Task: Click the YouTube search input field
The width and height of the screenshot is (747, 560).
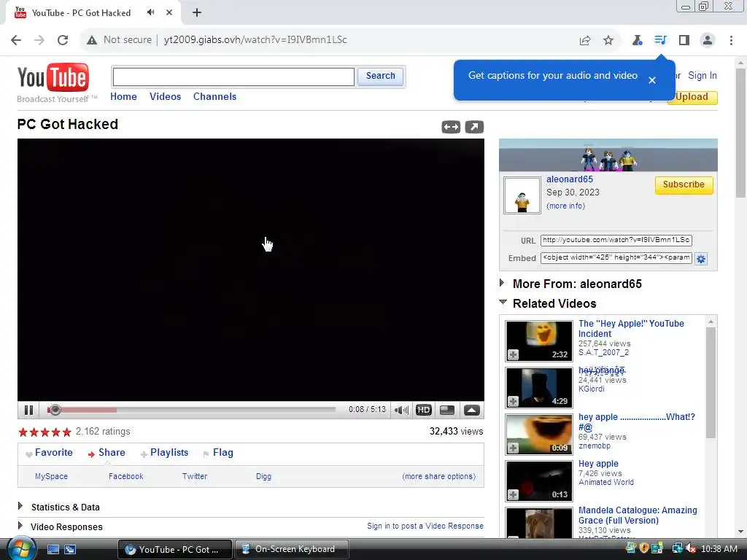Action: [x=233, y=77]
